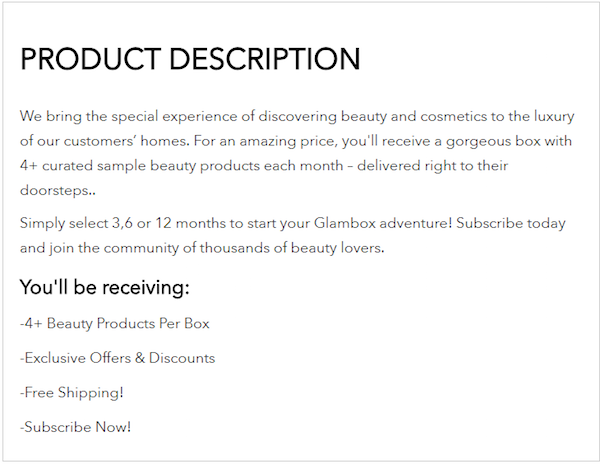
Task: Click the "-Subscribe Now!" text
Action: [x=75, y=427]
